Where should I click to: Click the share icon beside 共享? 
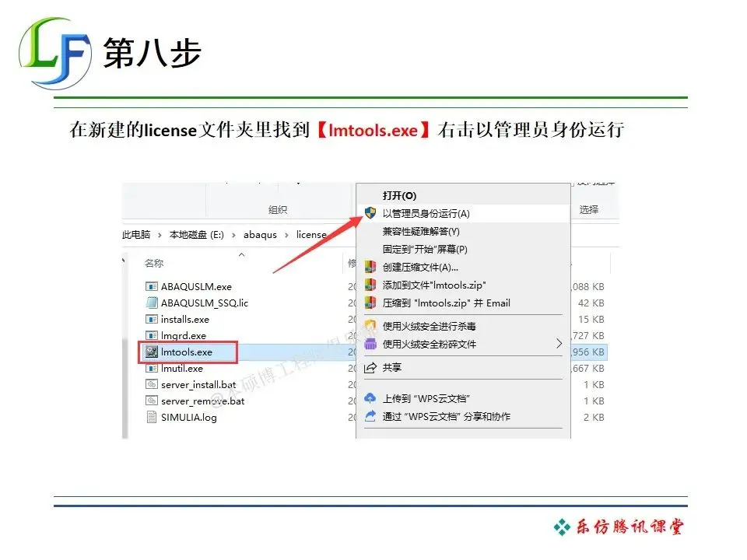point(370,368)
